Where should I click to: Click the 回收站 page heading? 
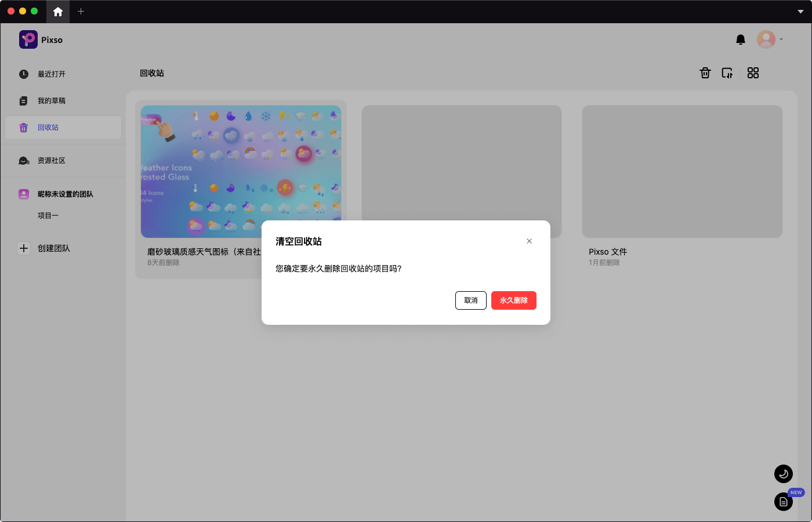coord(152,73)
